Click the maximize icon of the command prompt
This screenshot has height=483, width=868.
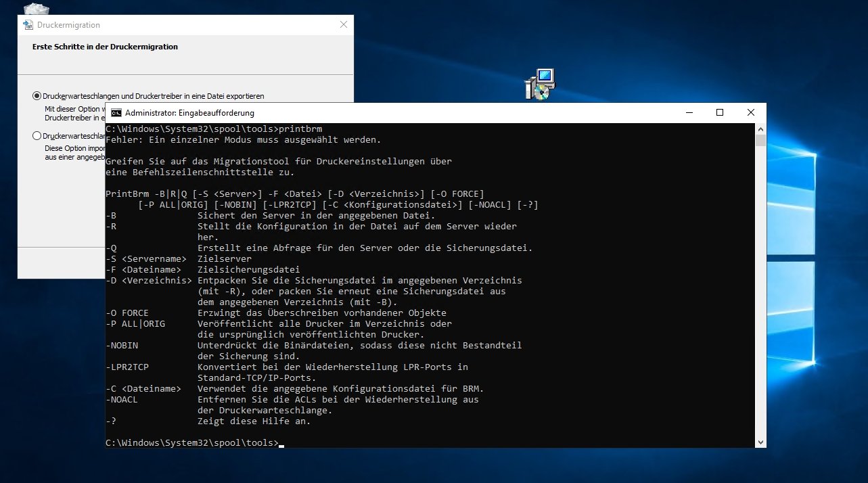pos(719,112)
